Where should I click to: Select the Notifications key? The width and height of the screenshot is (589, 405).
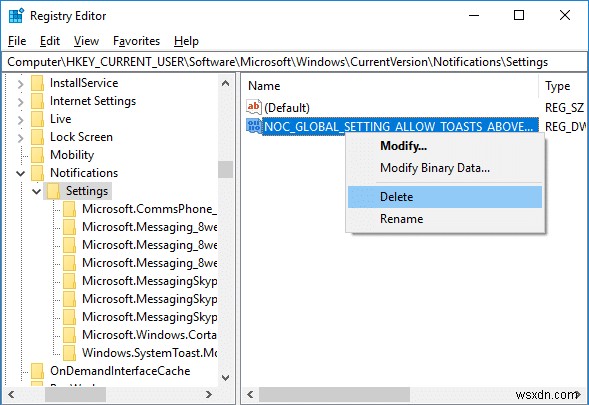click(x=84, y=173)
